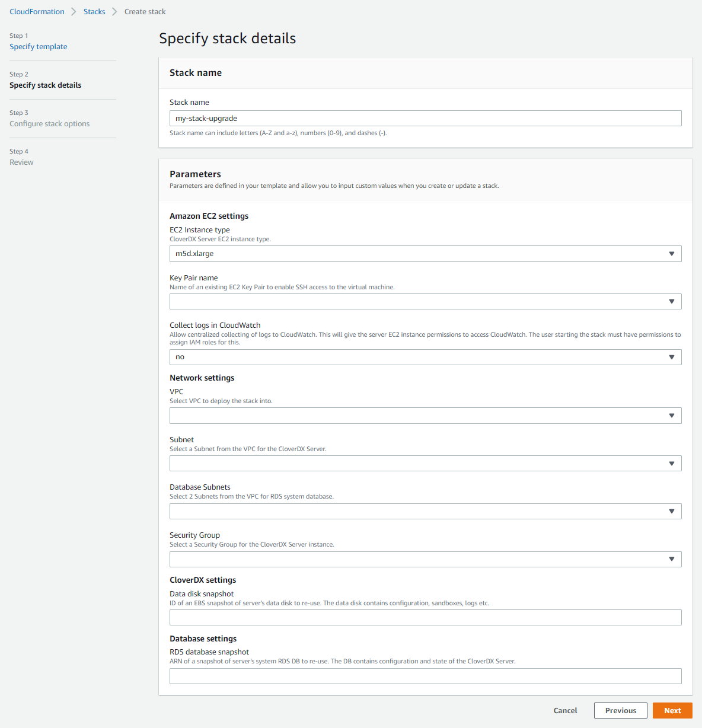The image size is (702, 728).
Task: Open the Key Pair name dropdown
Action: click(425, 301)
